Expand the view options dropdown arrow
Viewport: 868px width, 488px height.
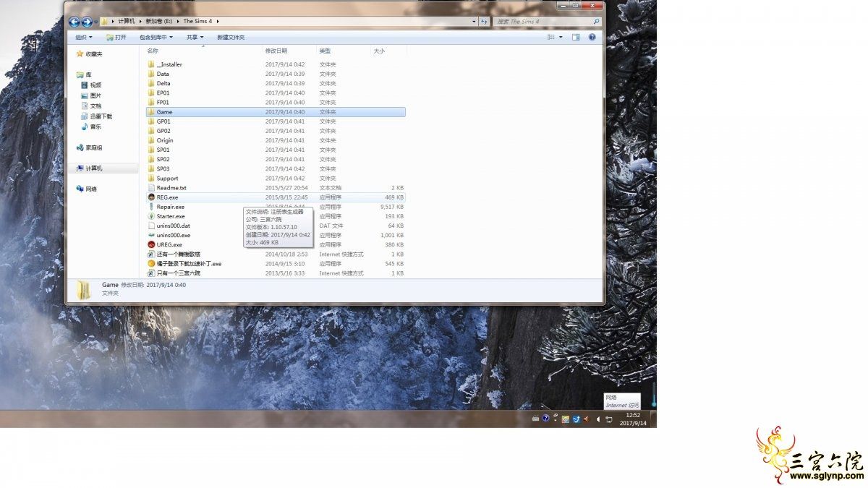[x=561, y=37]
